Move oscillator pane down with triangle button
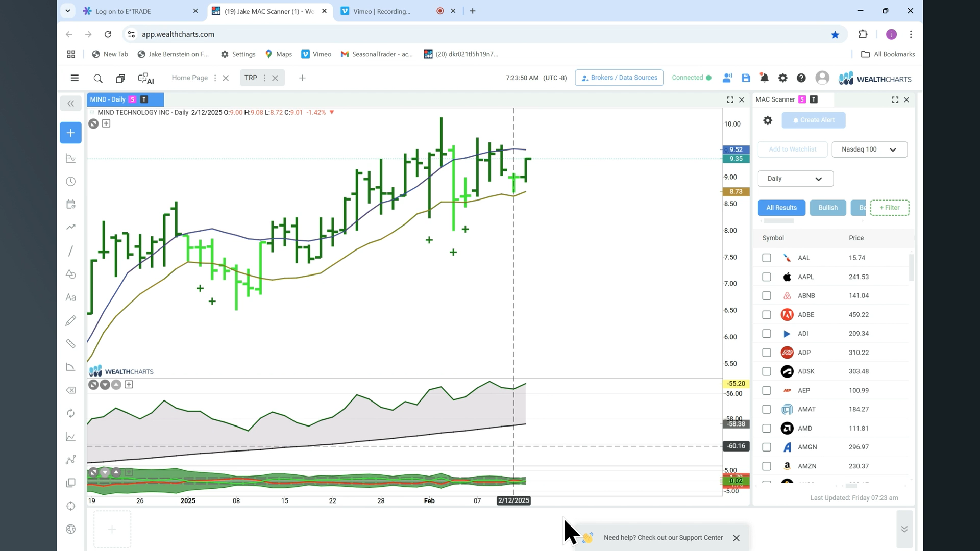Screen dimensions: 980x551 [105, 385]
